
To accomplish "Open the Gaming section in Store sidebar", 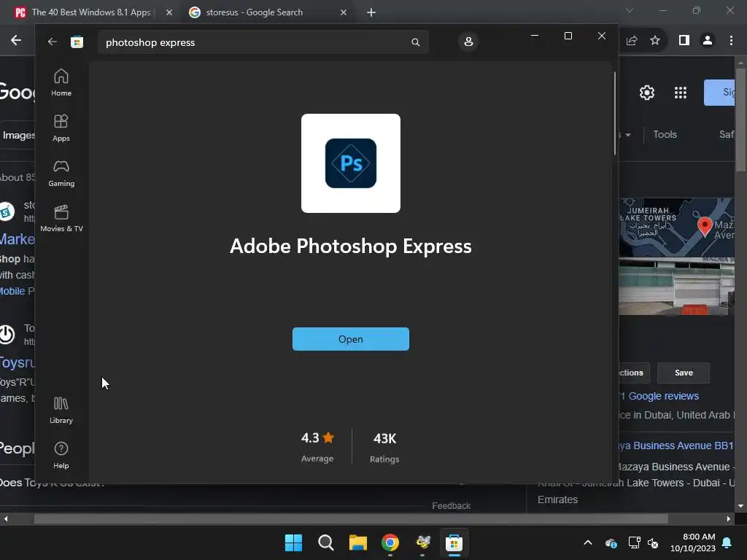I will pos(61,174).
